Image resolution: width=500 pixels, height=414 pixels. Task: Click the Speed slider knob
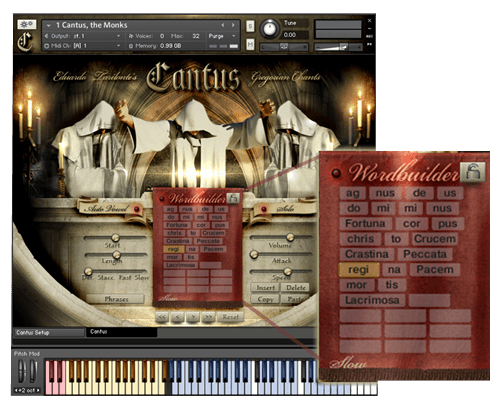287,271
